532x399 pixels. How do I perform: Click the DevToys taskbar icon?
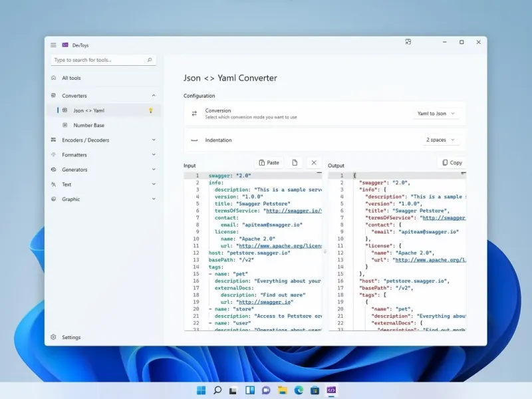(x=331, y=390)
